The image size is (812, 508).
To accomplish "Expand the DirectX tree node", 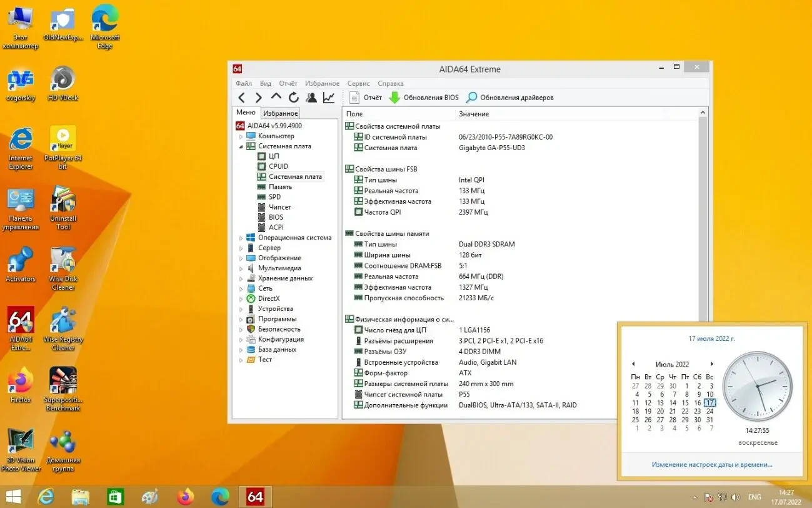I will coord(241,299).
